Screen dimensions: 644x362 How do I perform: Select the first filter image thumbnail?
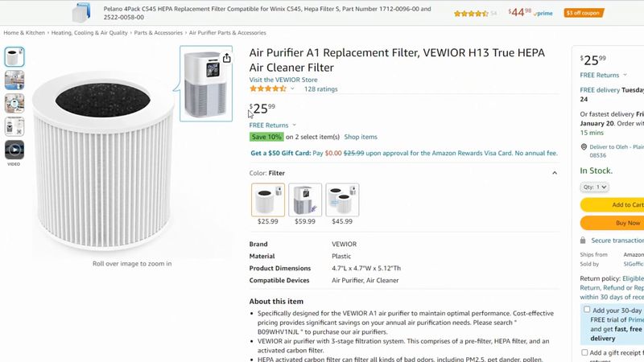coord(14,56)
